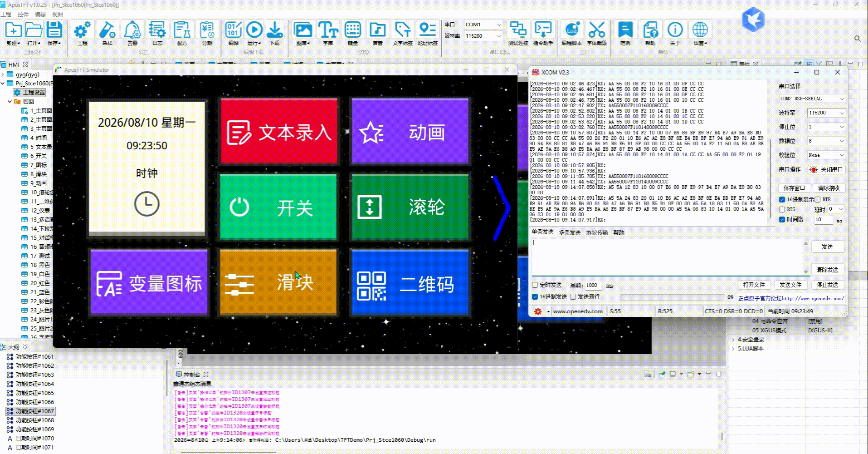The width and height of the screenshot is (868, 454).
Task: Open the 校验位 None parity dropdown
Action: 826,155
